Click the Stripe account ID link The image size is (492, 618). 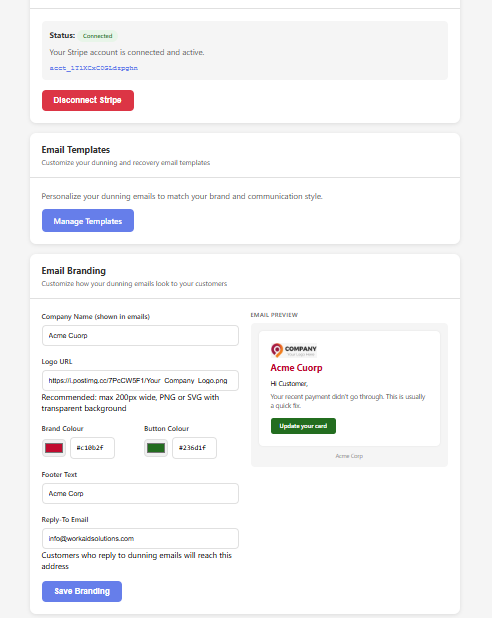coord(93,68)
